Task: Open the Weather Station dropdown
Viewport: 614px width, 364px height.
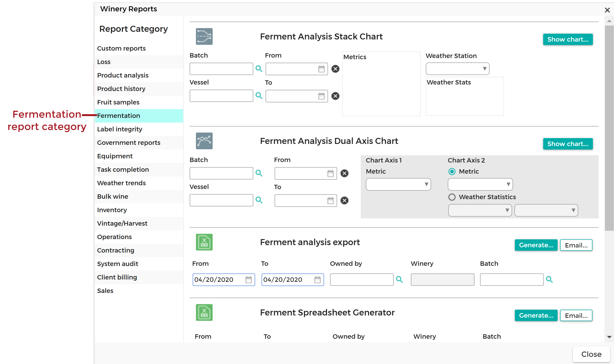Action: pyautogui.click(x=457, y=69)
